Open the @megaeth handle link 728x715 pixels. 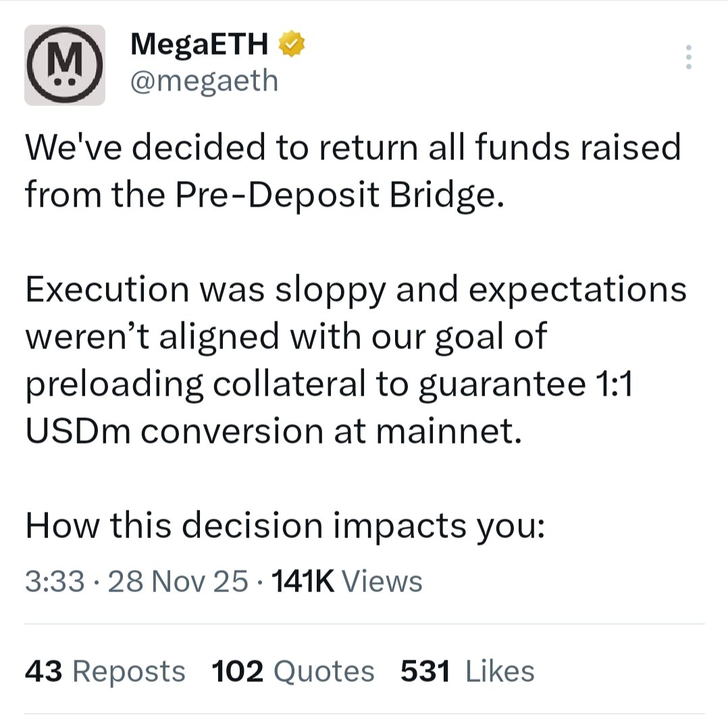(x=205, y=81)
